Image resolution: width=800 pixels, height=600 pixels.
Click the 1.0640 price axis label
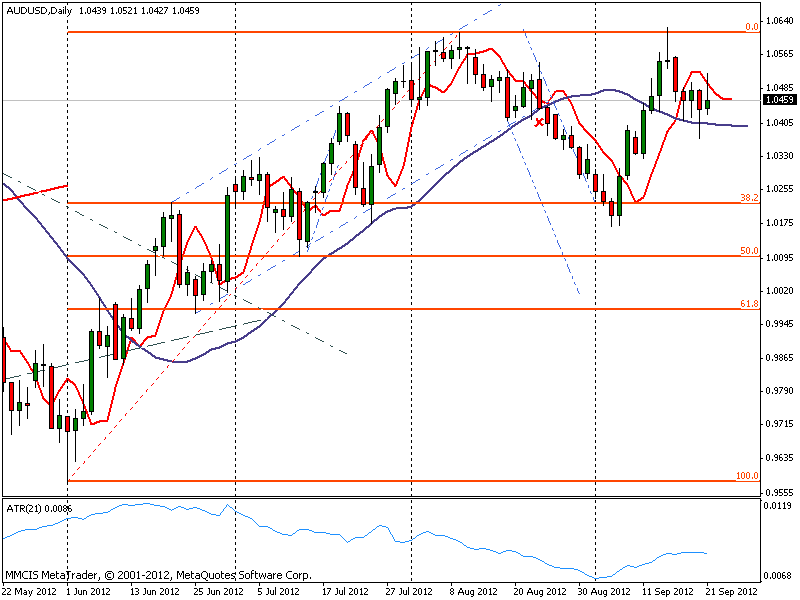pos(780,21)
